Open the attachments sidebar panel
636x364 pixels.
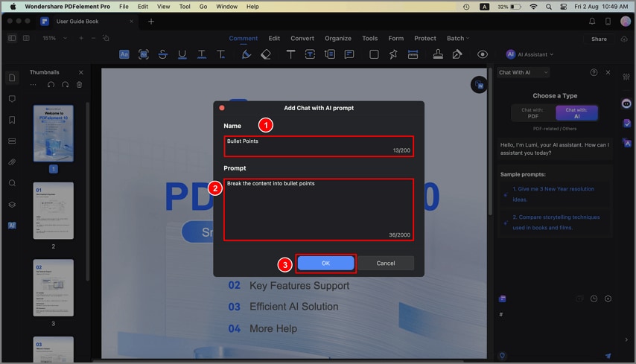tap(12, 162)
